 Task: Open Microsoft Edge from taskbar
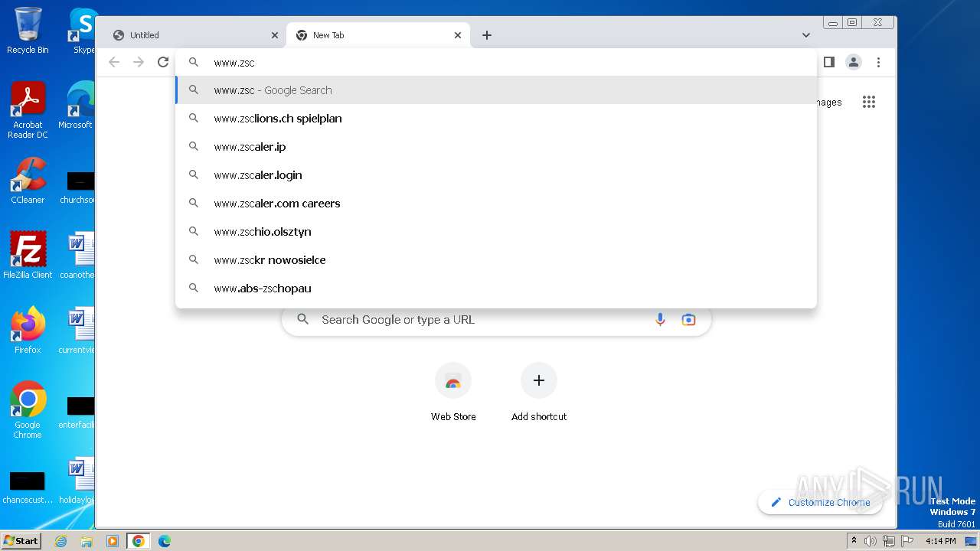(164, 541)
